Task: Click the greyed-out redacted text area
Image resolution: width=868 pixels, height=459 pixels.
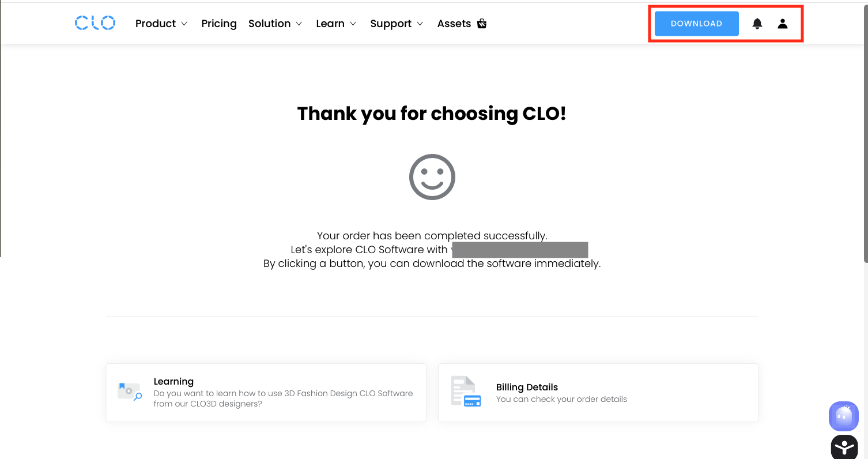Action: tap(519, 249)
